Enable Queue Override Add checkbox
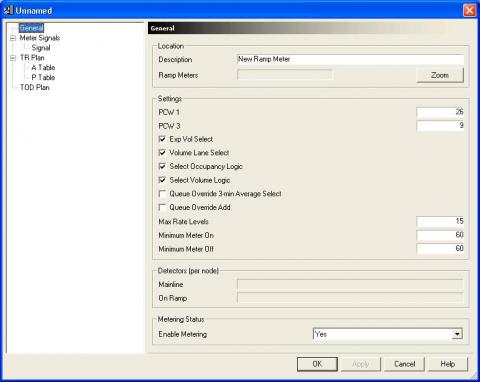The width and height of the screenshot is (480, 382). tap(162, 207)
